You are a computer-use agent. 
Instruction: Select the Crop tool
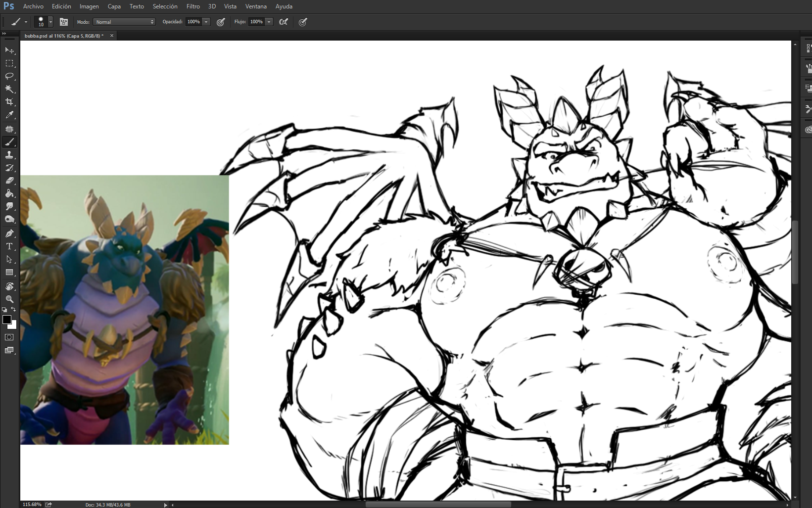[x=9, y=102]
